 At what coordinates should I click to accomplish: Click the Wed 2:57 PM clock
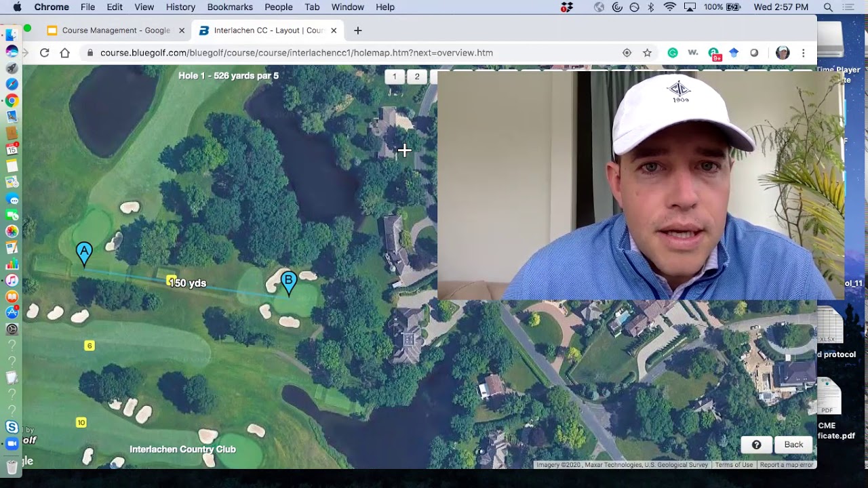click(x=781, y=7)
